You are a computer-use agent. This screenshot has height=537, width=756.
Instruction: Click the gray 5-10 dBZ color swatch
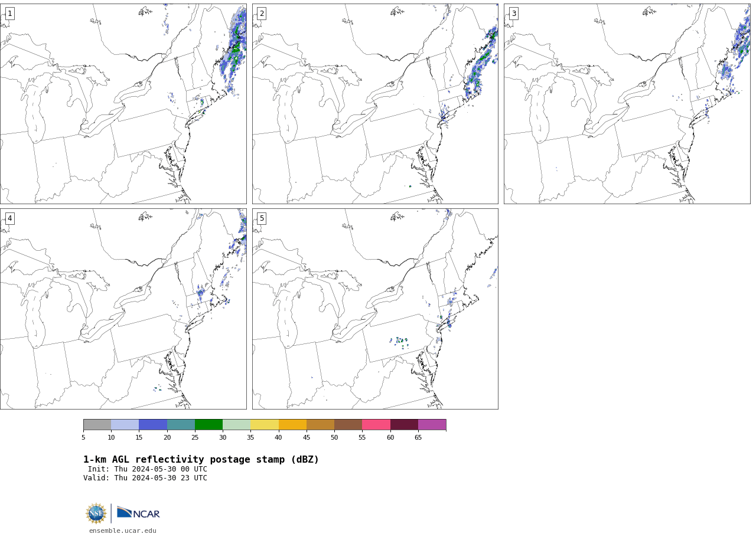pos(97,425)
